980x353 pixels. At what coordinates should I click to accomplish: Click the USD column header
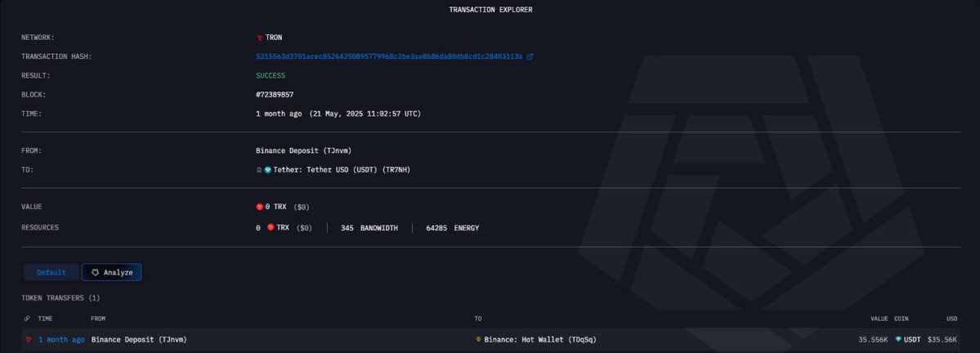tap(952, 319)
